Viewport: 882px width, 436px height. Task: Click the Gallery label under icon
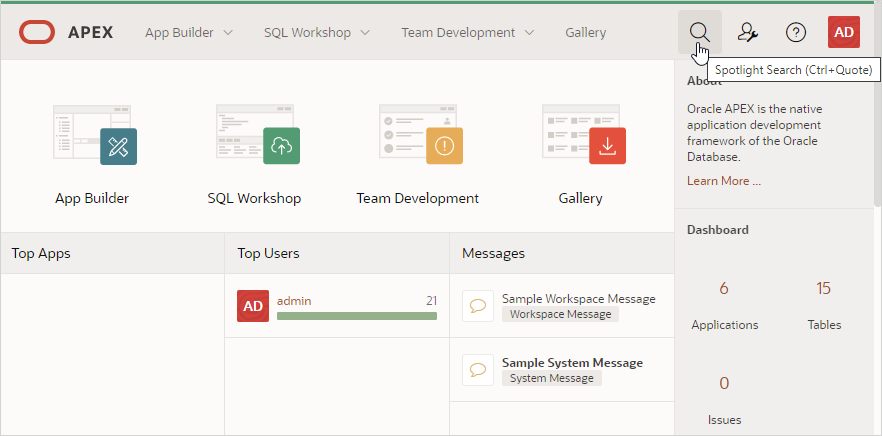pos(580,198)
